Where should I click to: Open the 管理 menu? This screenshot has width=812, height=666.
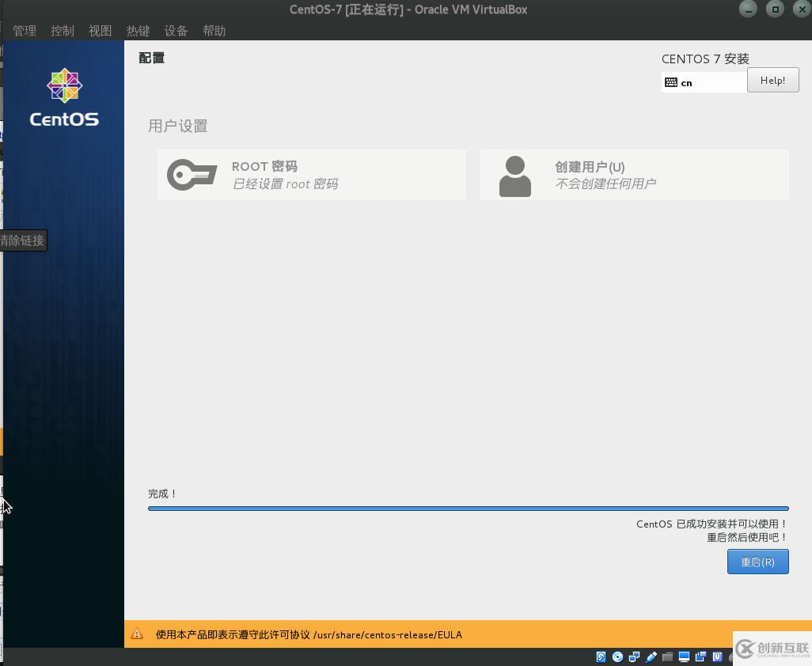coord(25,31)
